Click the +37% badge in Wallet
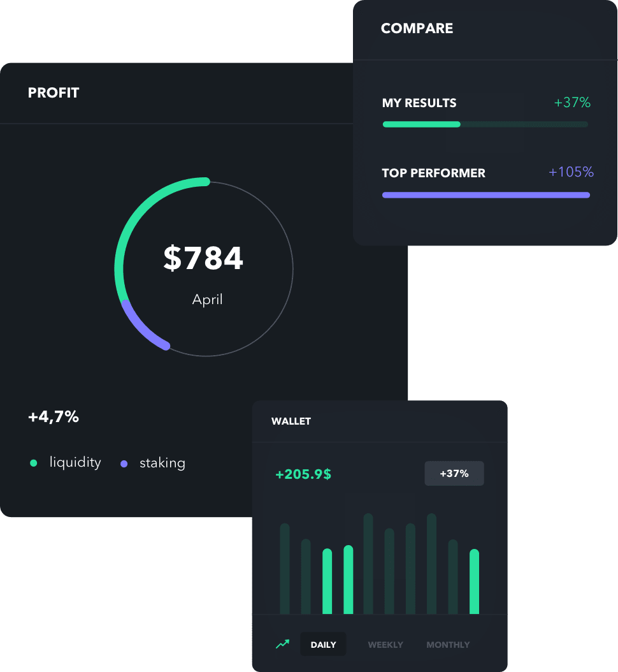Image resolution: width=618 pixels, height=672 pixels. click(454, 474)
